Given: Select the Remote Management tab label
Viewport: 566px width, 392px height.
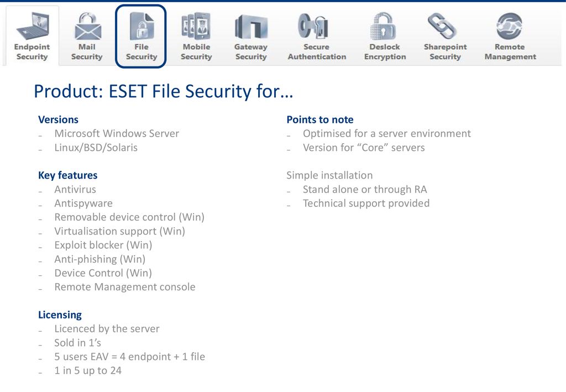Looking at the screenshot, I should pos(510,51).
